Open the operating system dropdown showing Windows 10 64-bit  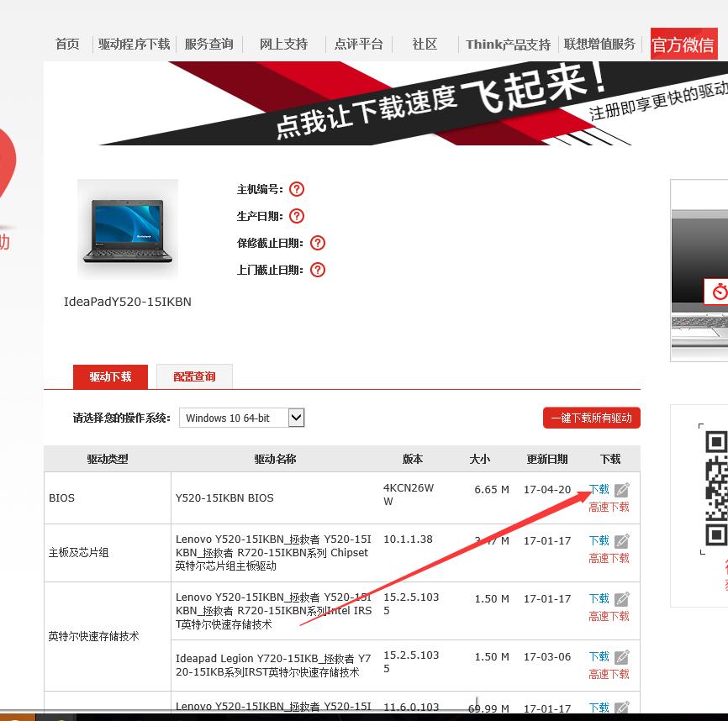tap(241, 417)
